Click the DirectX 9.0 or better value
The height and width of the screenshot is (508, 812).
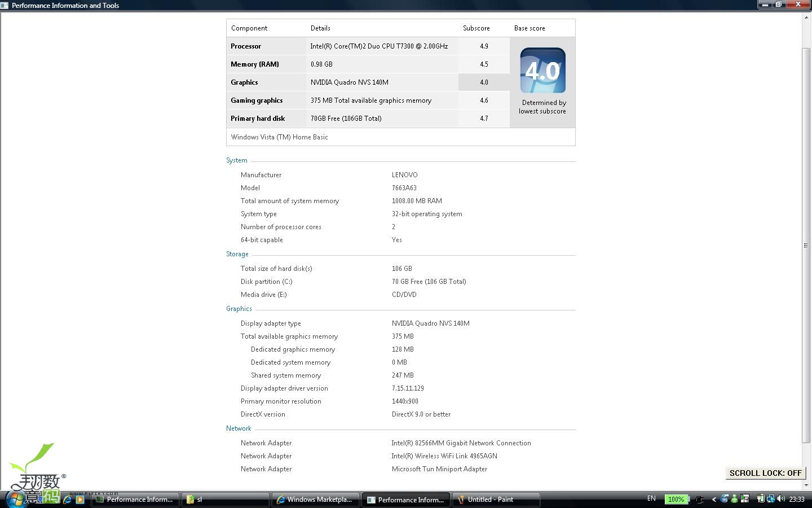pos(421,414)
